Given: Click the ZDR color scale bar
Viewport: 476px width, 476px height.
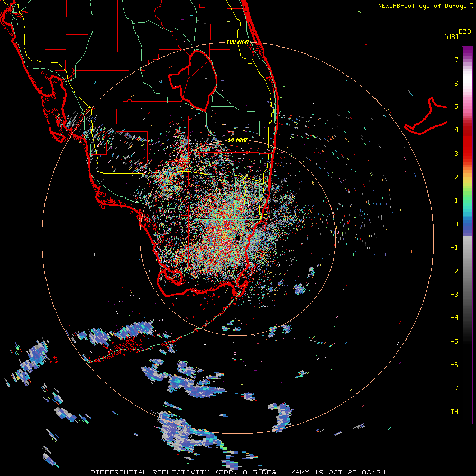Looking at the screenshot, I should 467,235.
